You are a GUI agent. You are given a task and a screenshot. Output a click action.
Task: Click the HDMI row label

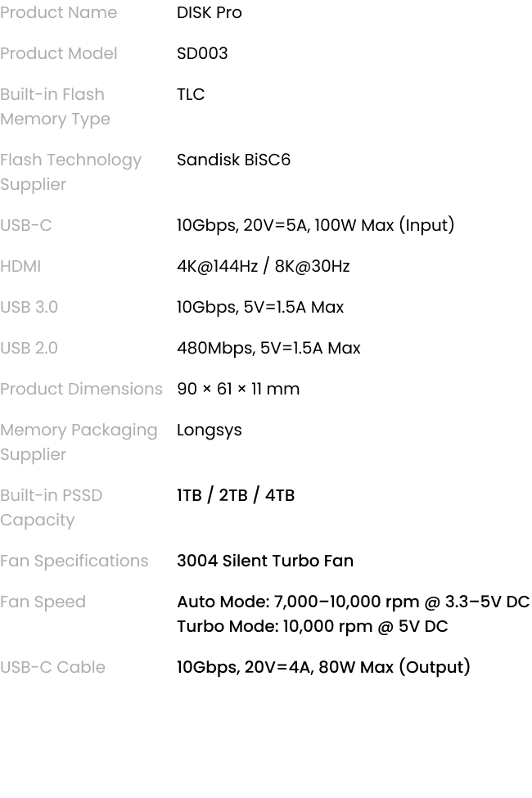coord(20,266)
